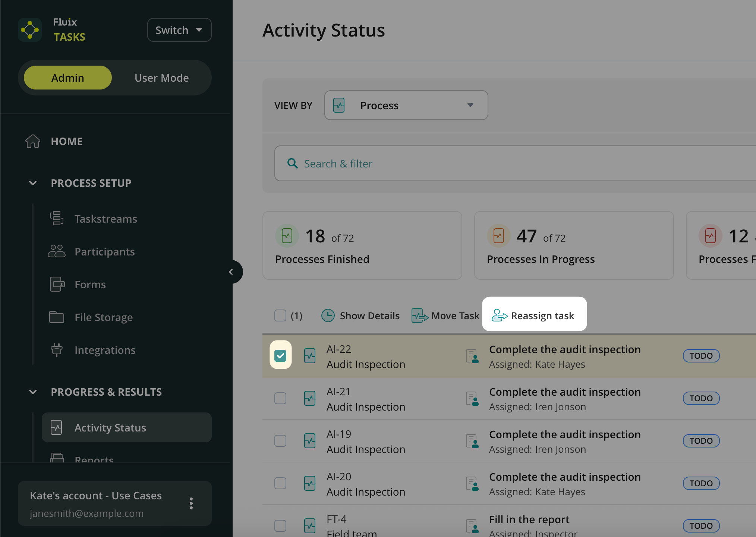Collapse the Process Setup section
Viewport: 756px width, 537px height.
[33, 183]
